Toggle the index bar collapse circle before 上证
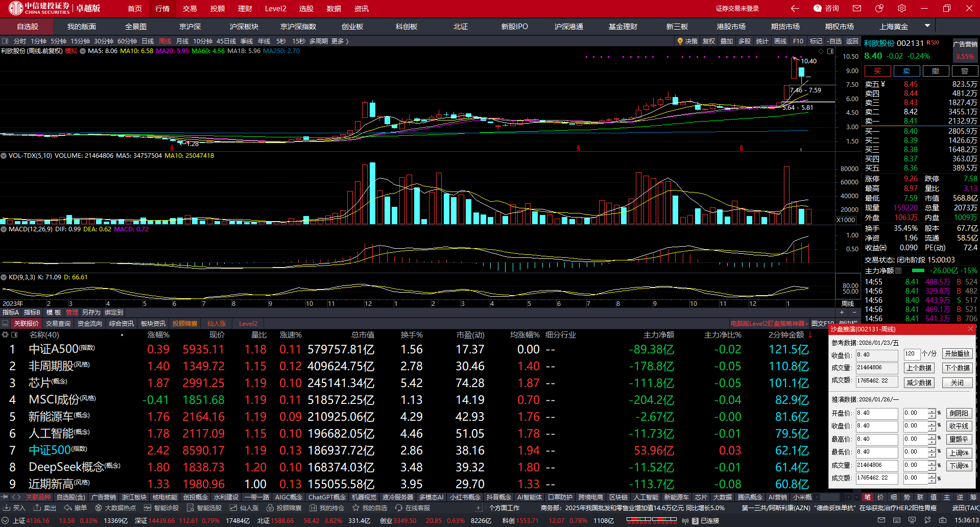Viewport: 980px width, 527px height. point(6,521)
